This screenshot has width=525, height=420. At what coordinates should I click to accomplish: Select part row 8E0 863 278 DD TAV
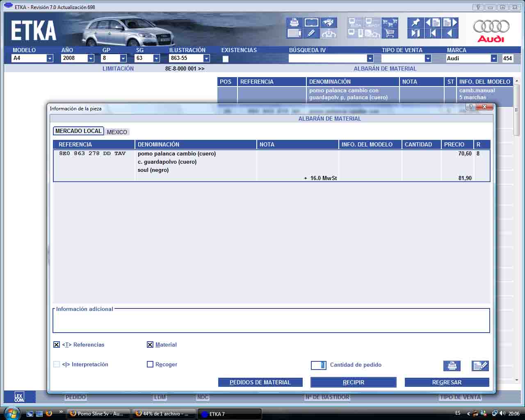click(x=272, y=166)
